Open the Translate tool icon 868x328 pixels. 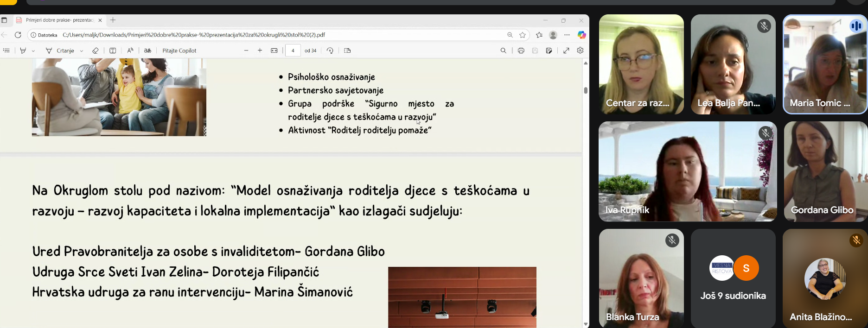147,50
